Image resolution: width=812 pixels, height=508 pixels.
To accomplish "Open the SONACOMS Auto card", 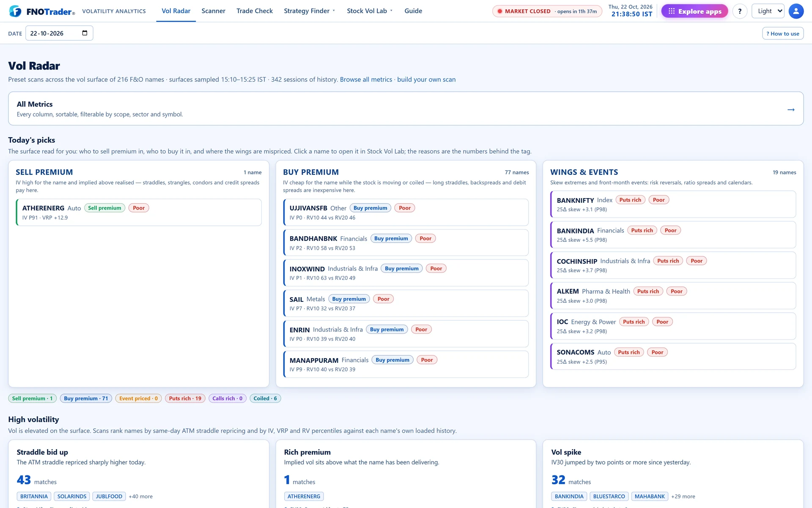I will coord(673,357).
